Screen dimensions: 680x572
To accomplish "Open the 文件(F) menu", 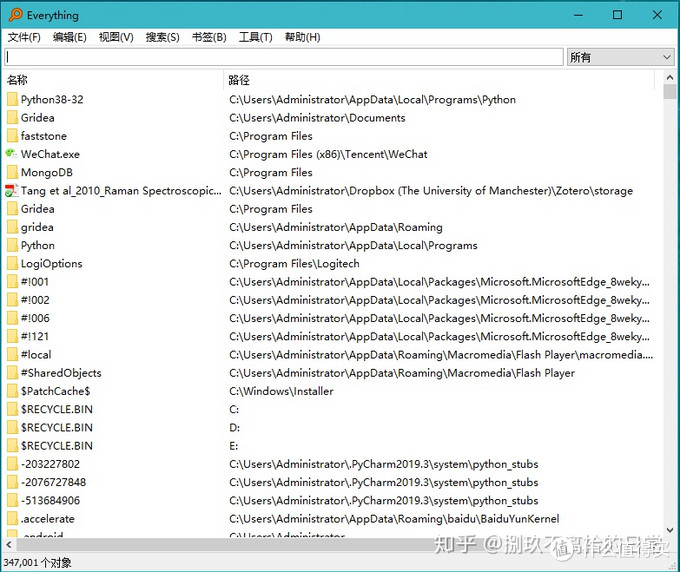I will (x=24, y=37).
